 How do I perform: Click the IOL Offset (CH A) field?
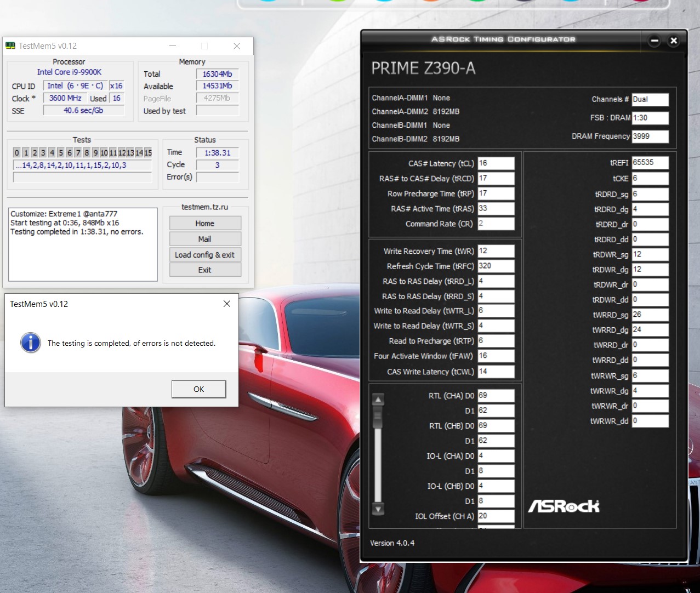(496, 516)
